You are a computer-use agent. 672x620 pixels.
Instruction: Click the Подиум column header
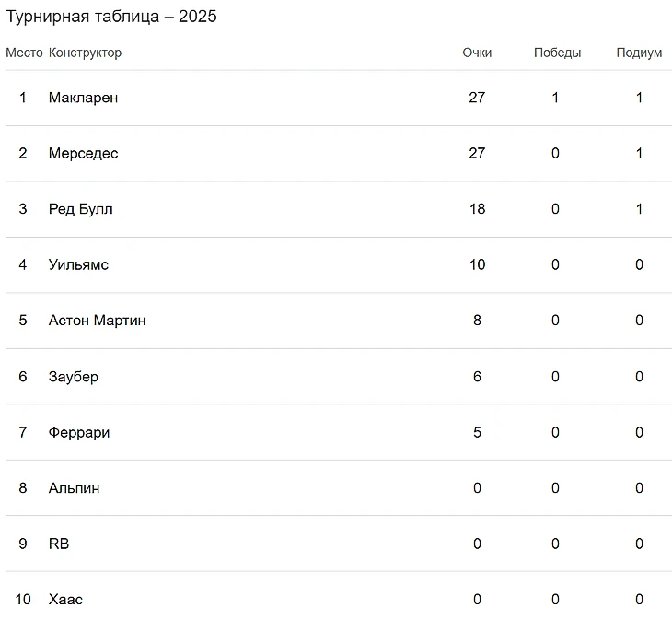pos(639,53)
